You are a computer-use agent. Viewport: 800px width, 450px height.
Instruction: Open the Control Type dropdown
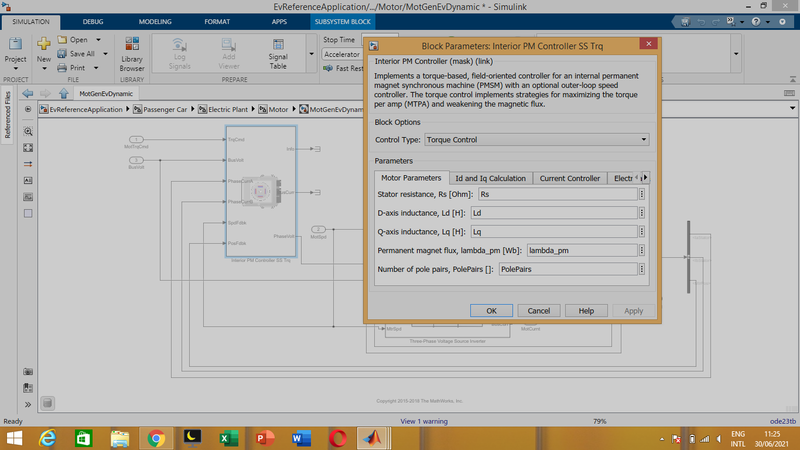(x=536, y=140)
